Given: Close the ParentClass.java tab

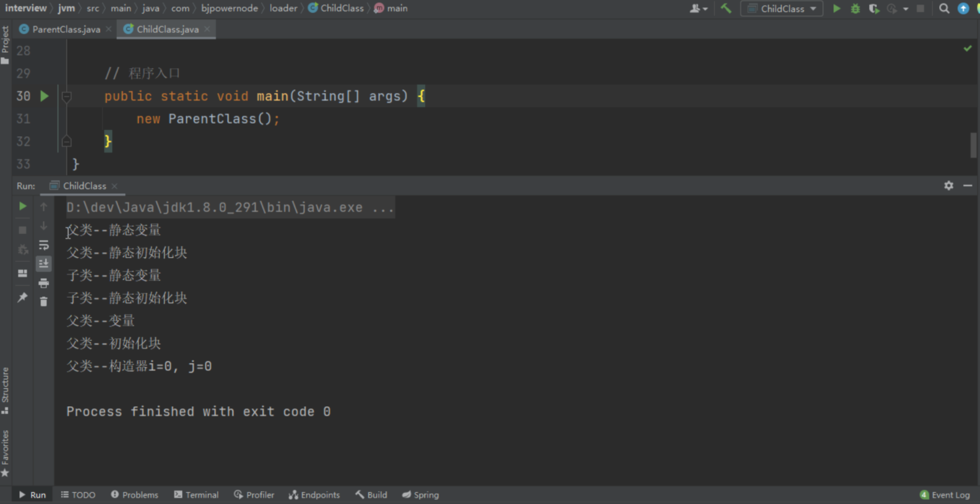Looking at the screenshot, I should 109,29.
